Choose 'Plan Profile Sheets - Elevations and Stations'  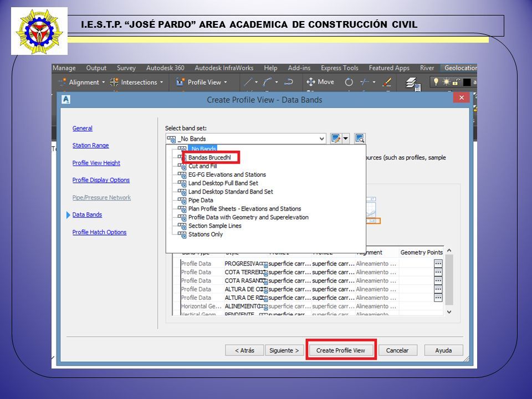pyautogui.click(x=244, y=209)
